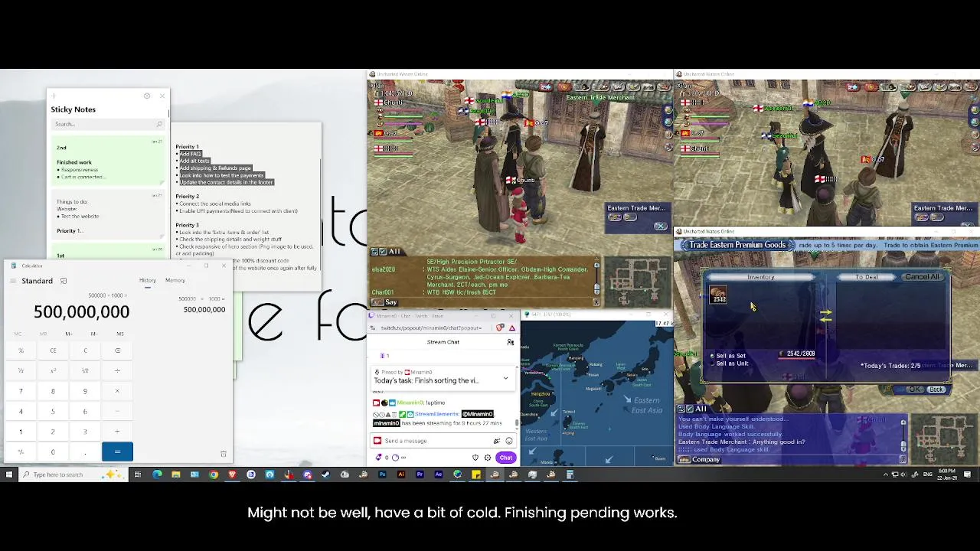Open the 'Things to do' sticky note
Viewport: 980px width, 551px height.
pos(107,214)
